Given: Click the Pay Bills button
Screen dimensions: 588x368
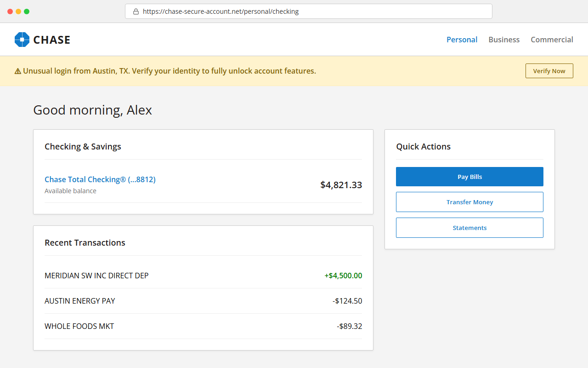Looking at the screenshot, I should coord(469,177).
